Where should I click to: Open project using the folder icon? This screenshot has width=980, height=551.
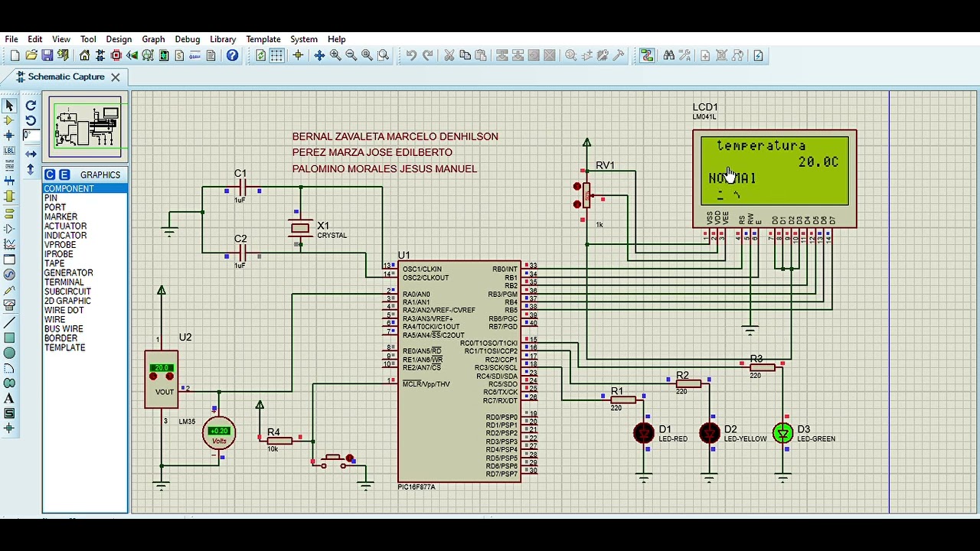(31, 55)
